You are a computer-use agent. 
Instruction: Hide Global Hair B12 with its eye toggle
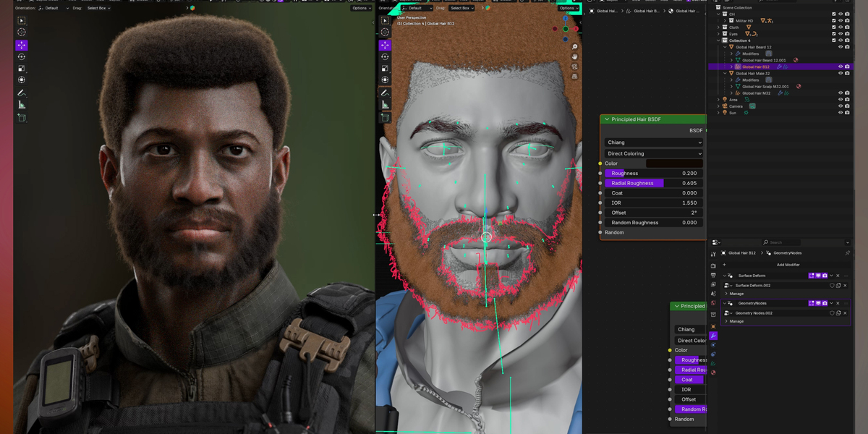(841, 67)
